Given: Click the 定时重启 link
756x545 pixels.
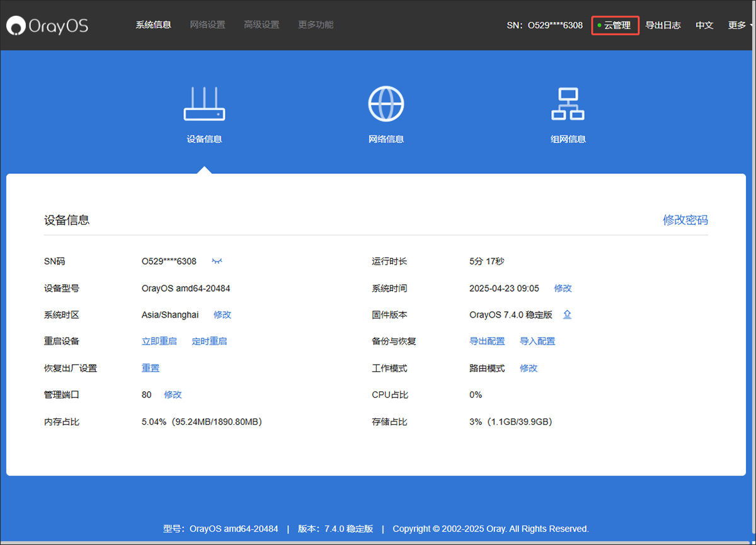Looking at the screenshot, I should click(x=210, y=341).
